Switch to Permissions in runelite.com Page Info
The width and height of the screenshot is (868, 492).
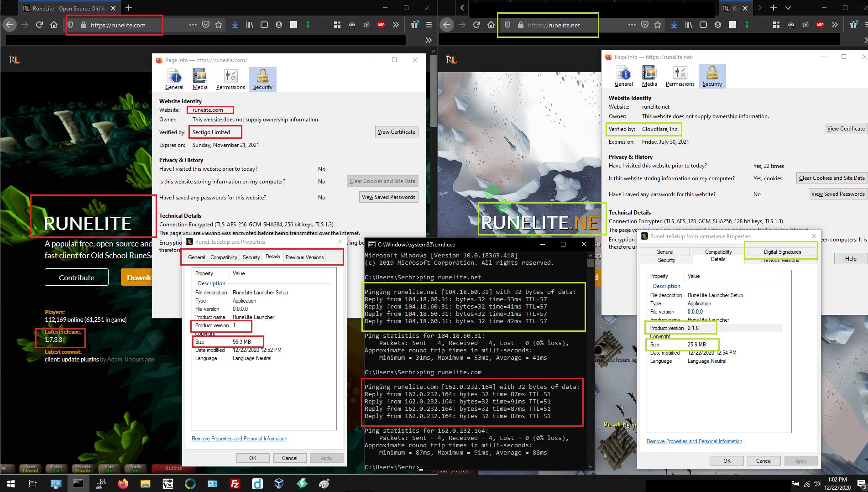[x=230, y=79]
